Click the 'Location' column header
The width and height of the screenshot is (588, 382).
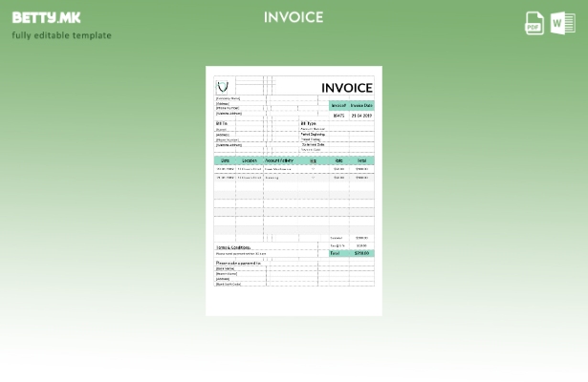[250, 160]
